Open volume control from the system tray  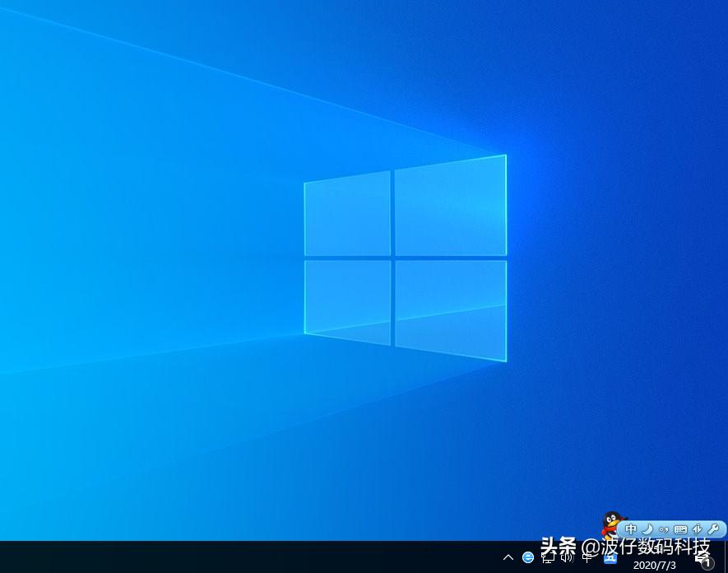(567, 559)
